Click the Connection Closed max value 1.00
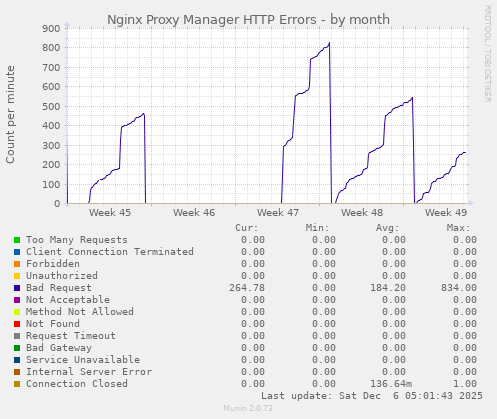The width and height of the screenshot is (497, 419). click(465, 384)
